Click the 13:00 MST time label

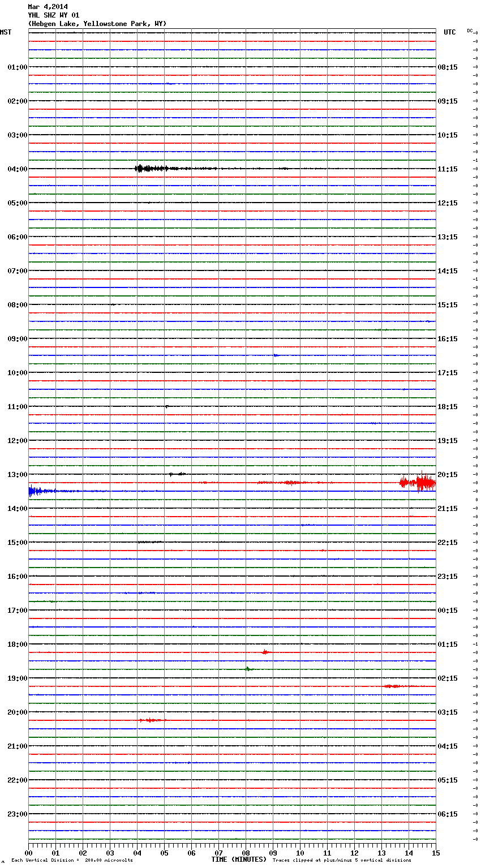pyautogui.click(x=18, y=475)
